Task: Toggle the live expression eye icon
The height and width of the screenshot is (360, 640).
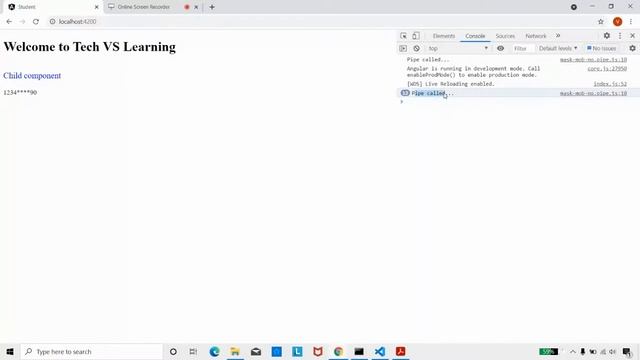Action: coord(500,48)
